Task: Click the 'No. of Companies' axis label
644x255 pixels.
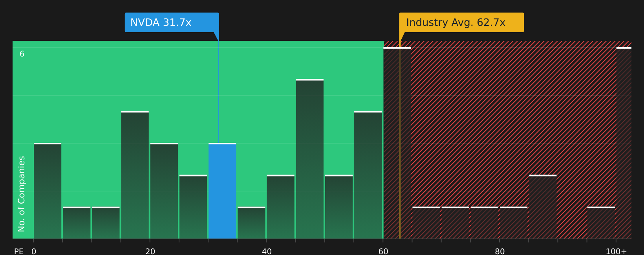Action: [22, 194]
